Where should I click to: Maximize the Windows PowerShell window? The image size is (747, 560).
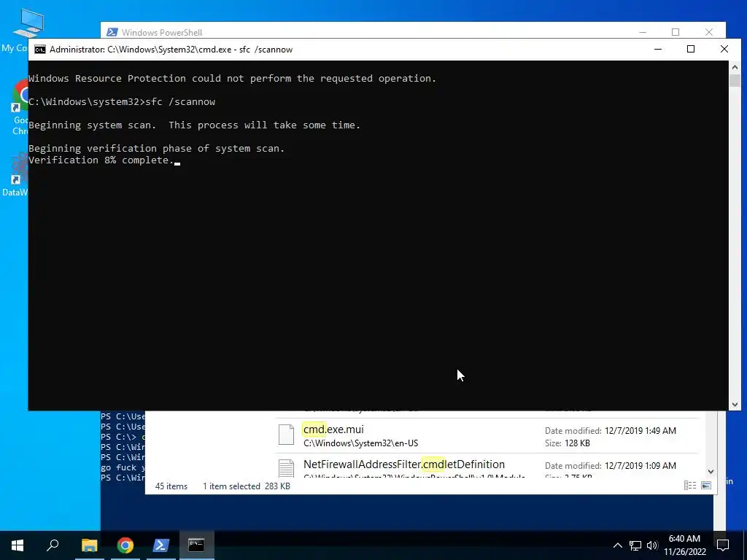click(676, 32)
